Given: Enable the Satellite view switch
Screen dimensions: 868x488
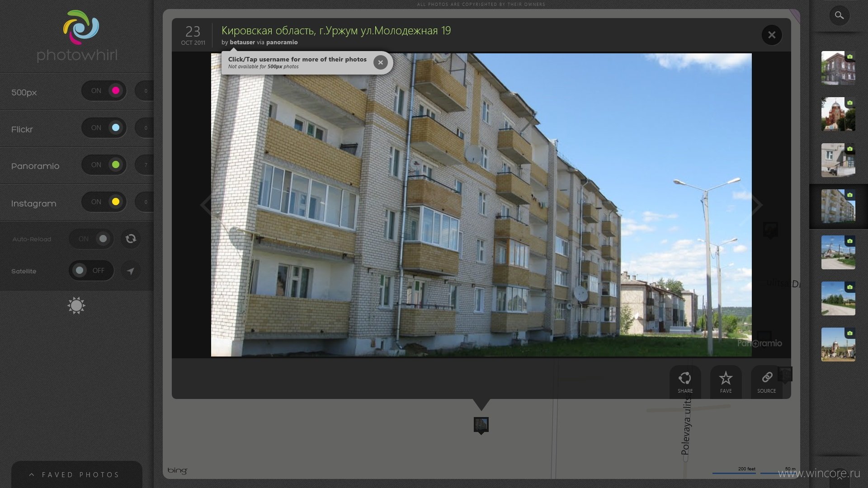Looking at the screenshot, I should coord(91,271).
